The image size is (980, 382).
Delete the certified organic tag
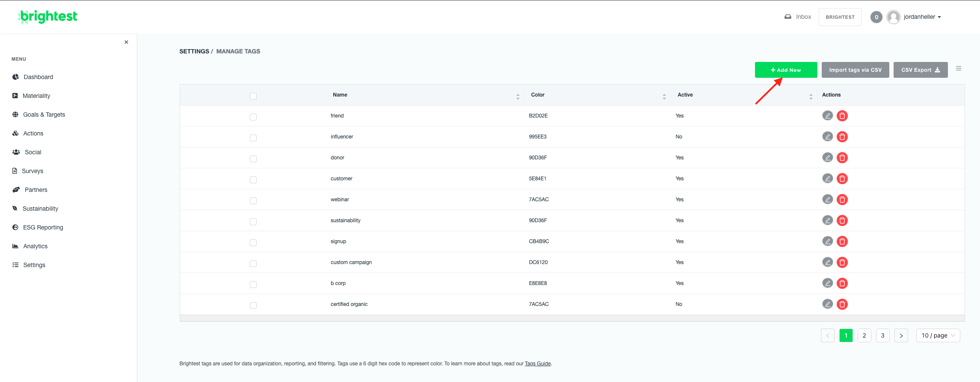point(842,304)
